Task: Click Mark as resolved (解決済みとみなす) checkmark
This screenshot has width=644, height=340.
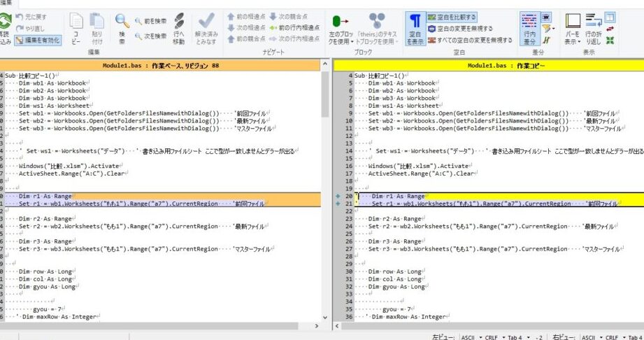Action: point(206,28)
